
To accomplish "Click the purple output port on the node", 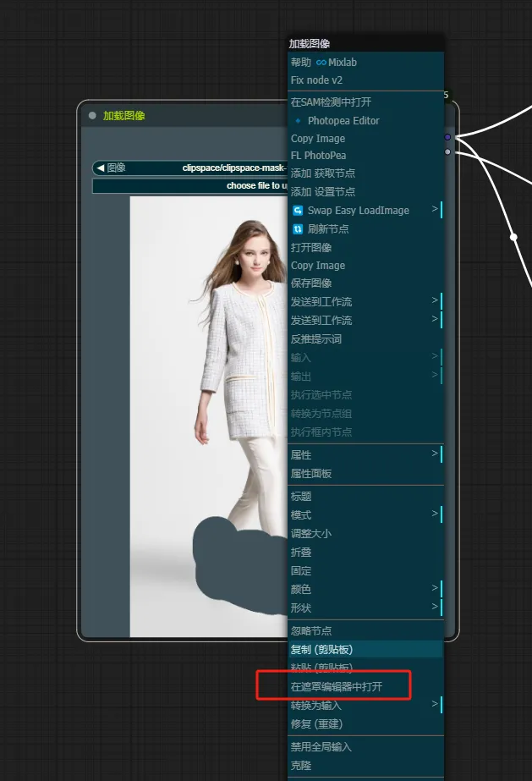I will coord(447,136).
